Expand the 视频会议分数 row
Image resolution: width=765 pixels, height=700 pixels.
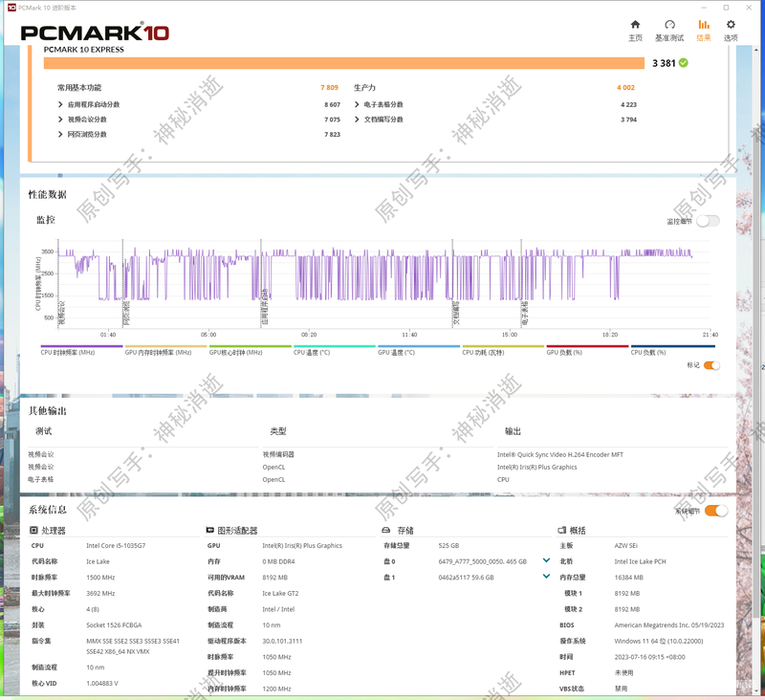(x=60, y=120)
